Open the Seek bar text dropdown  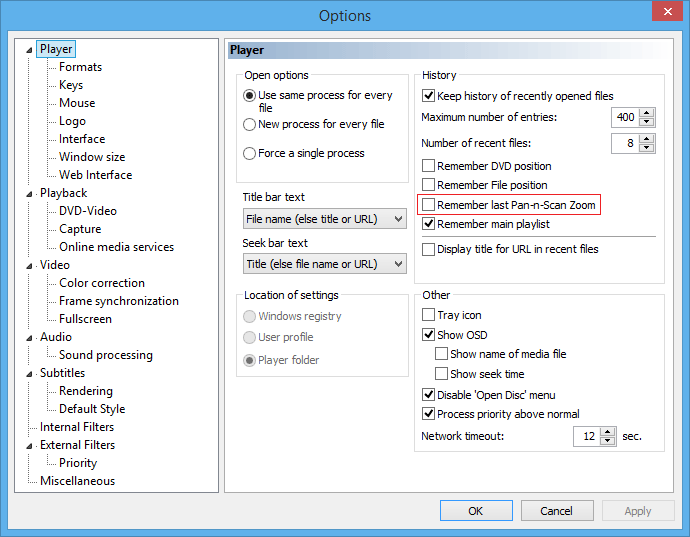tap(324, 264)
